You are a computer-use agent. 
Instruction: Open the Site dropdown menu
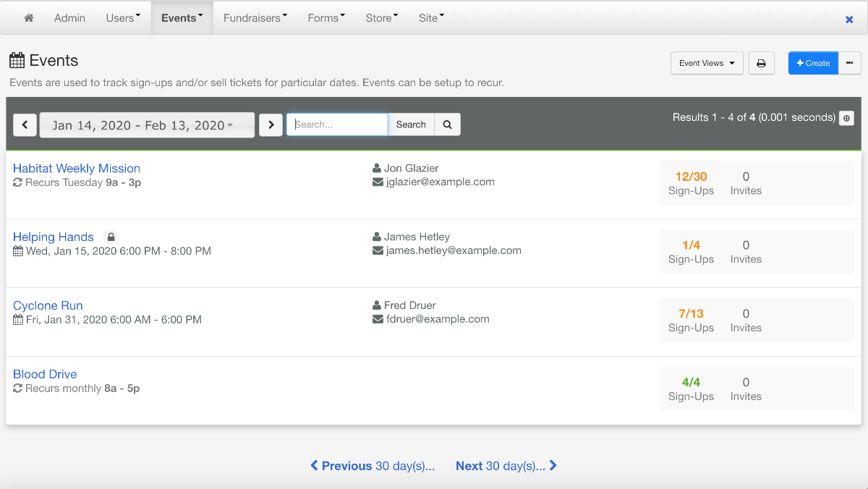pos(431,18)
